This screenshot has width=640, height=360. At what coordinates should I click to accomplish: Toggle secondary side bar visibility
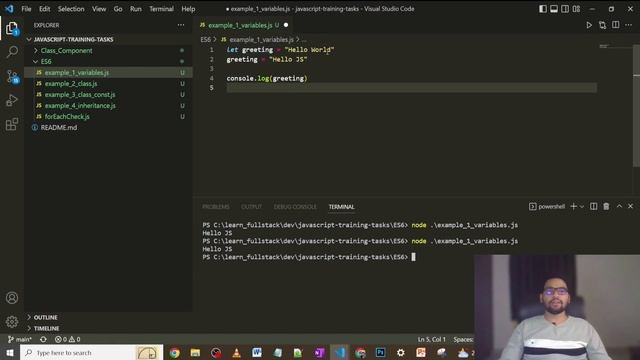coord(565,9)
